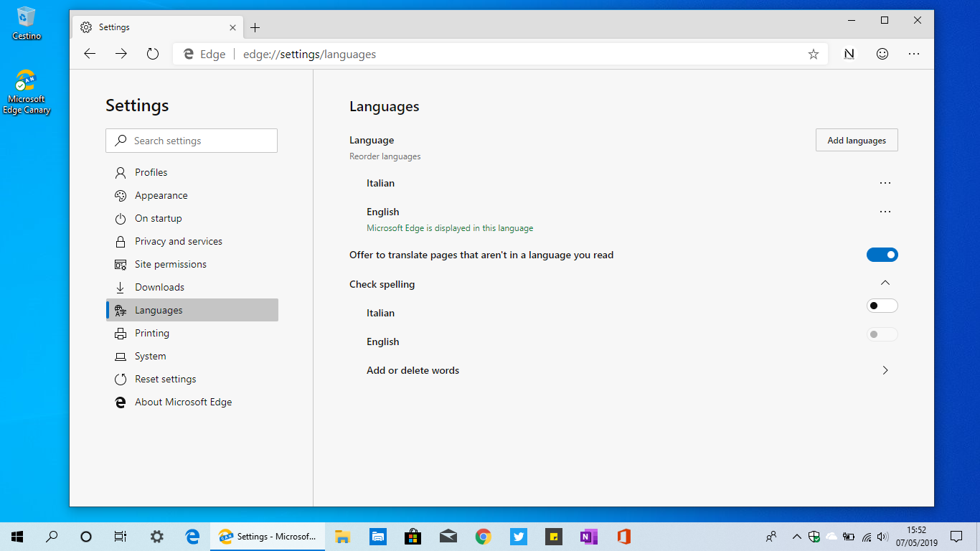
Task: Go to Site permissions settings
Action: pos(170,264)
